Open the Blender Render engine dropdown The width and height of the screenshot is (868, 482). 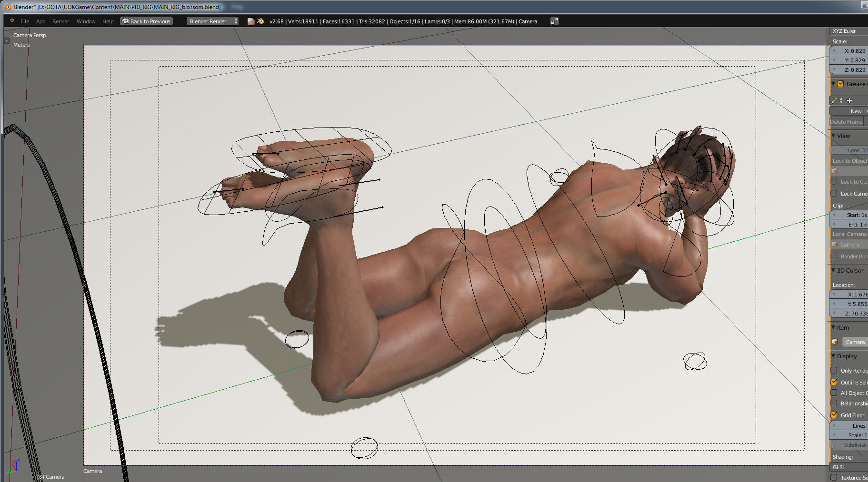pyautogui.click(x=212, y=21)
